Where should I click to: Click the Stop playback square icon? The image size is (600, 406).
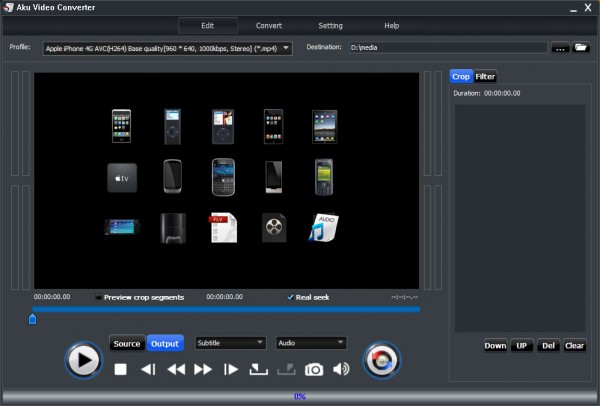coord(120,369)
